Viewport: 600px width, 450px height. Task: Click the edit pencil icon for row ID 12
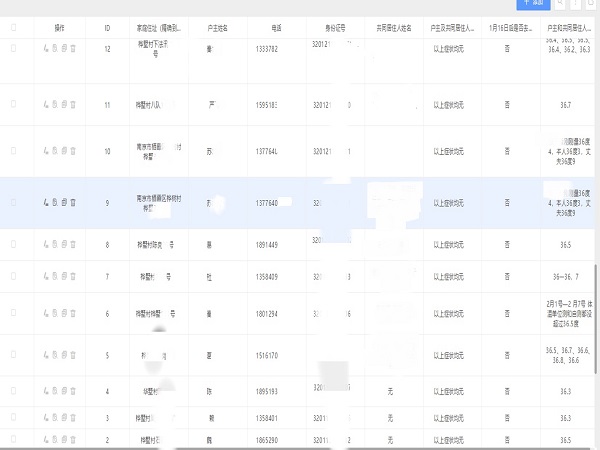click(x=46, y=48)
